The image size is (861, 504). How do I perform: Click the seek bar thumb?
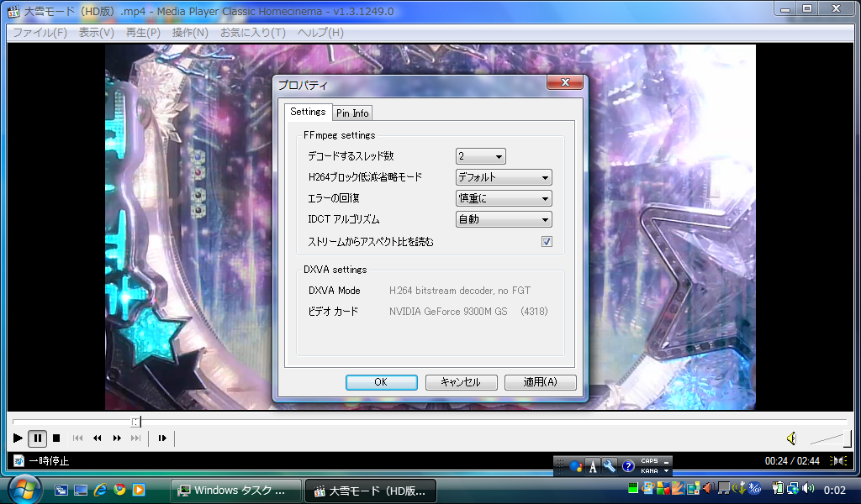pyautogui.click(x=135, y=421)
